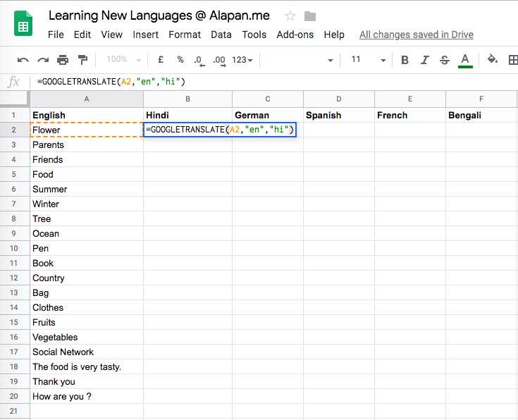
Task: Select column E header
Action: [410, 99]
